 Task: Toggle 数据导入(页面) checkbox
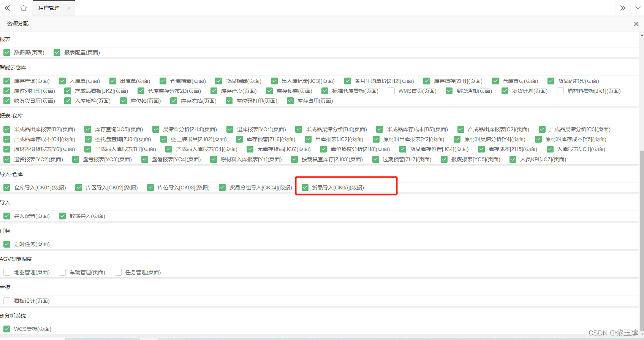pyautogui.click(x=62, y=216)
